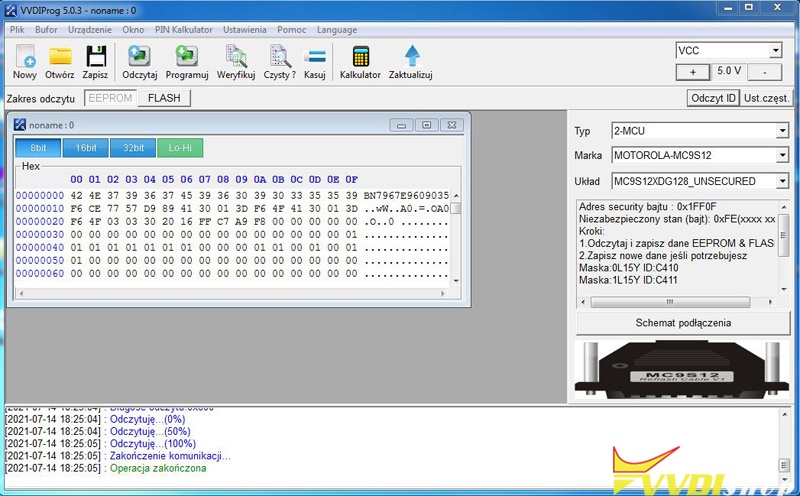800x496 pixels.
Task: Click noname:0 child window icon
Action: (20, 125)
